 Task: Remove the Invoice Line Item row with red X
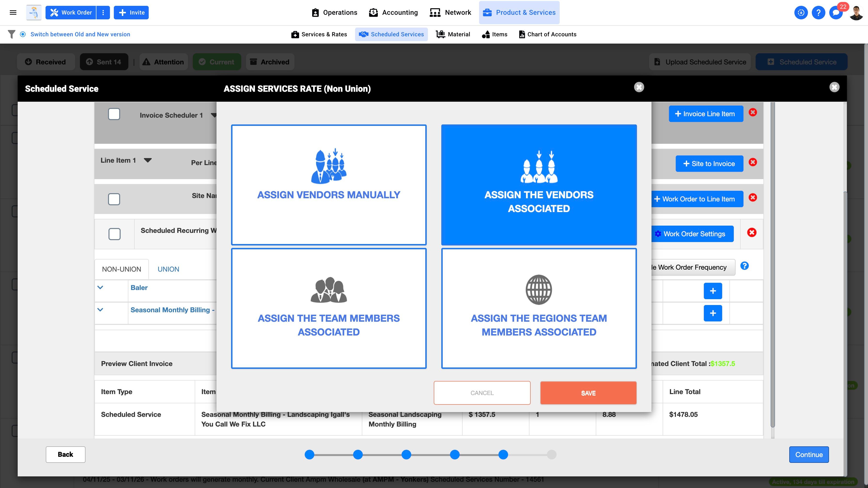pos(753,113)
